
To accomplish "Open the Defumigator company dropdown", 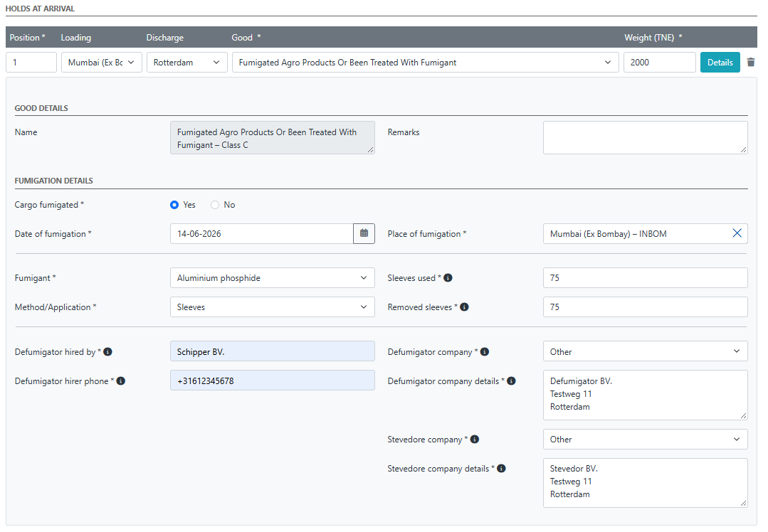I will [x=645, y=351].
